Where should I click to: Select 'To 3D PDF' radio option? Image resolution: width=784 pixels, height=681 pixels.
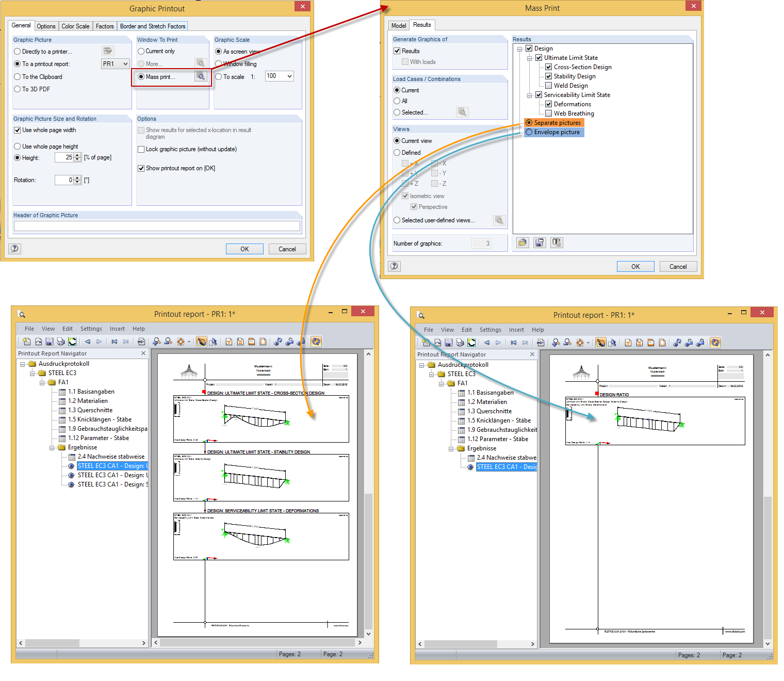point(18,89)
